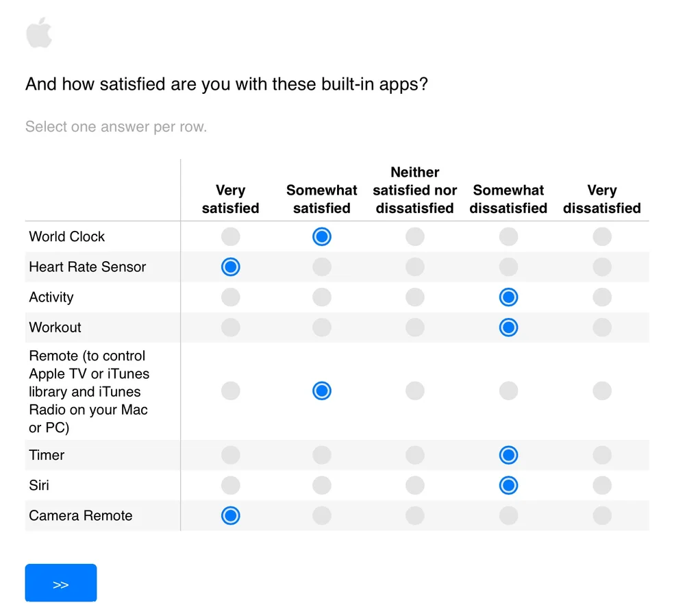The height and width of the screenshot is (616, 685).
Task: Mark World Clock as Very dissatisfied
Action: (x=602, y=237)
